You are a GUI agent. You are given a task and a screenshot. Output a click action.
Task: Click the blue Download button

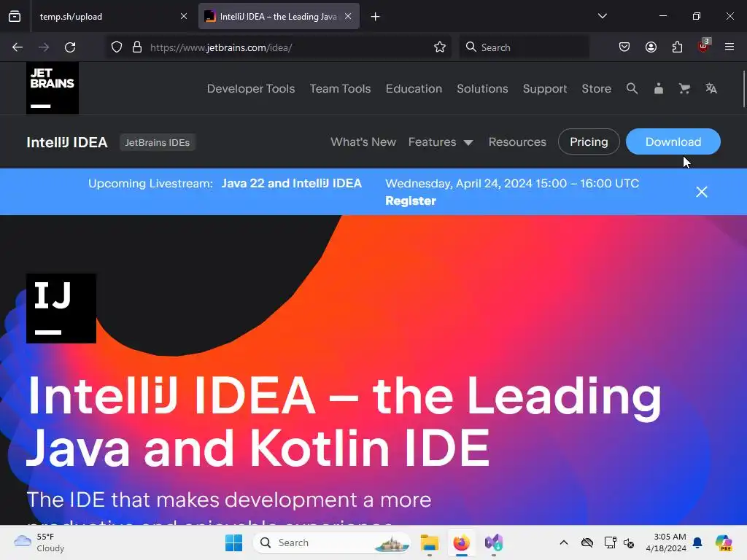(673, 142)
